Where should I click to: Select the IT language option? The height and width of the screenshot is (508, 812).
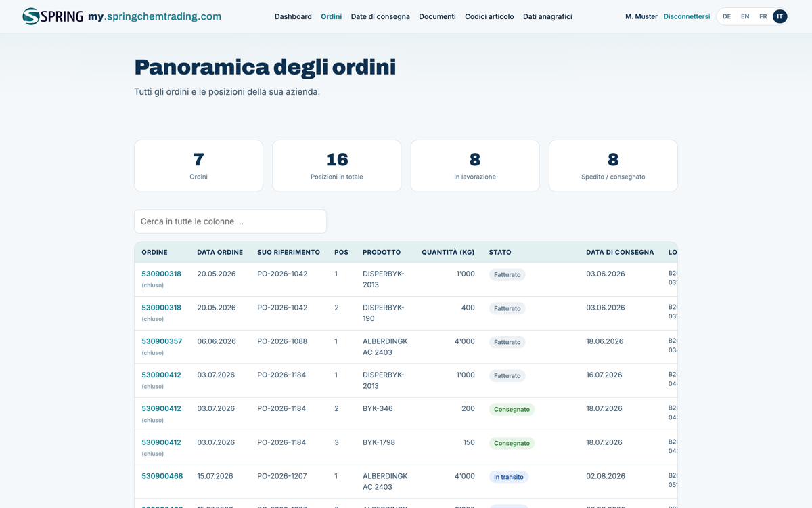pyautogui.click(x=780, y=16)
